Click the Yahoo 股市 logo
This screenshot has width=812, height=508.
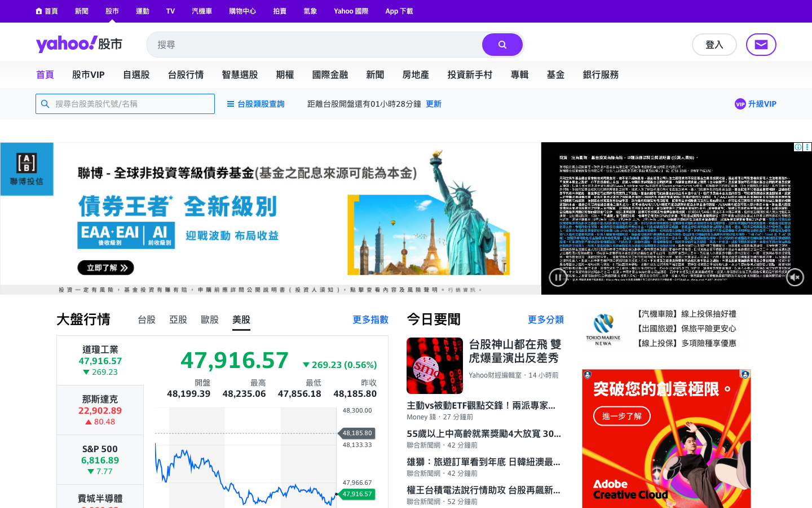point(79,44)
